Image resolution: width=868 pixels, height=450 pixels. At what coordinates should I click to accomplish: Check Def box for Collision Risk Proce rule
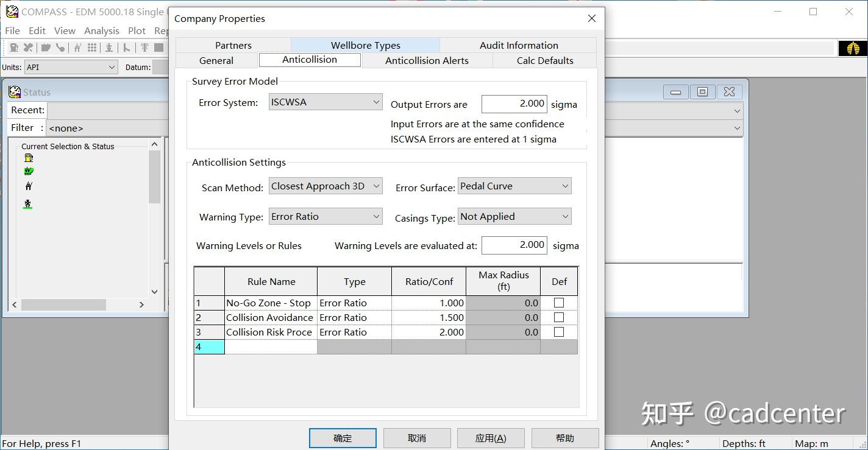point(559,332)
